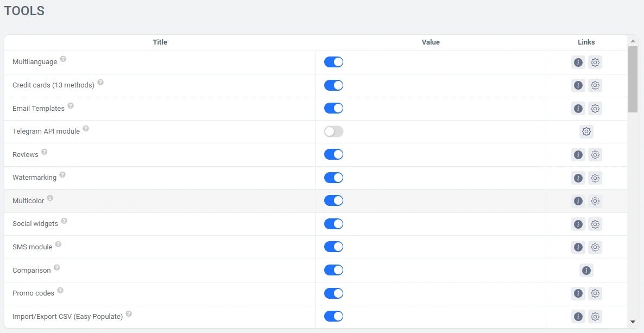
Task: Click info icon for Credit cards row
Action: point(578,85)
